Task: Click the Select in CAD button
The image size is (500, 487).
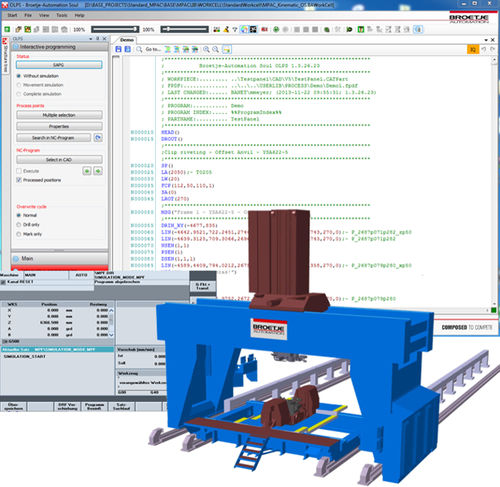Action: tap(59, 160)
